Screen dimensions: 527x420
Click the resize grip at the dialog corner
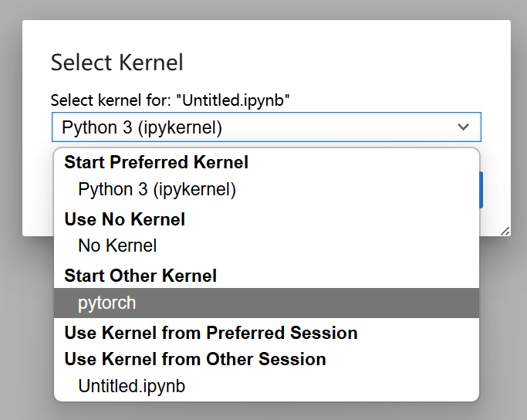click(x=505, y=232)
